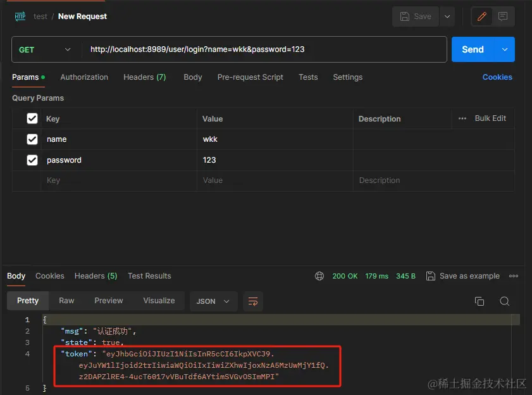The image size is (532, 395).
Task: Open the comments icon
Action: [503, 16]
